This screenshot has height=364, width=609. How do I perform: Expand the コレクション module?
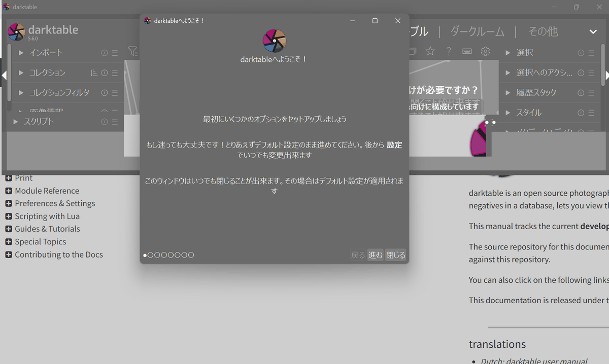21,72
